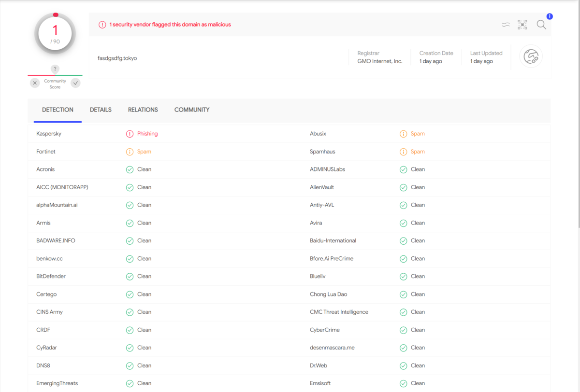Screen dimensions: 580x392
Task: Click the globe link domain icon
Action: point(531,56)
